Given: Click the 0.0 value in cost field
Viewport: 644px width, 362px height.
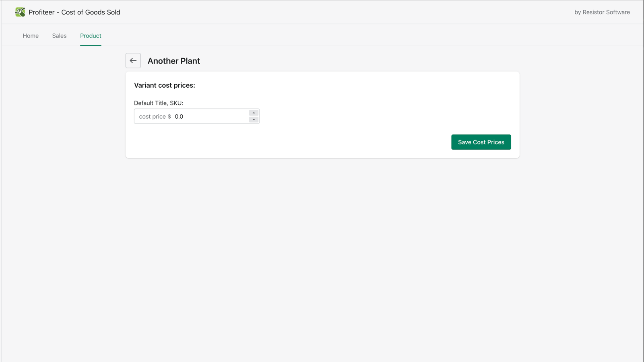Looking at the screenshot, I should (179, 117).
